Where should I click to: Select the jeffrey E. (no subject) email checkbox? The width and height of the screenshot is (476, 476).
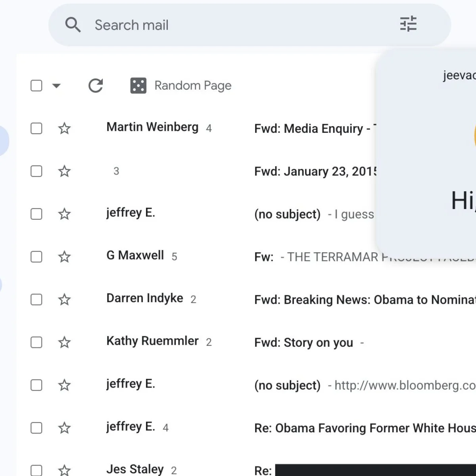coord(36,214)
